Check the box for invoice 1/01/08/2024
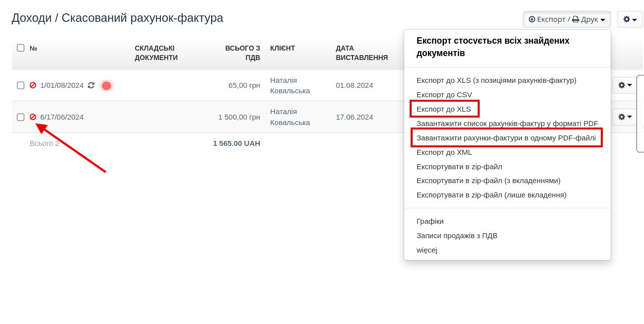 click(20, 85)
